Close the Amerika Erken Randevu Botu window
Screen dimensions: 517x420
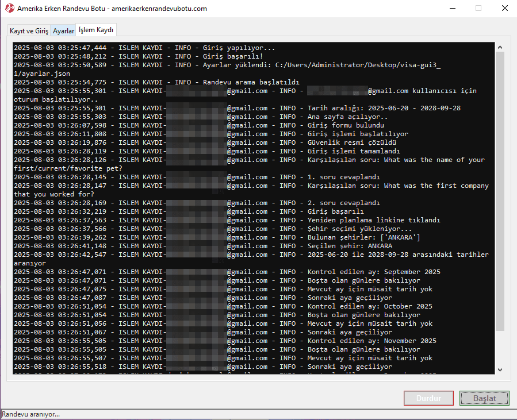click(504, 9)
